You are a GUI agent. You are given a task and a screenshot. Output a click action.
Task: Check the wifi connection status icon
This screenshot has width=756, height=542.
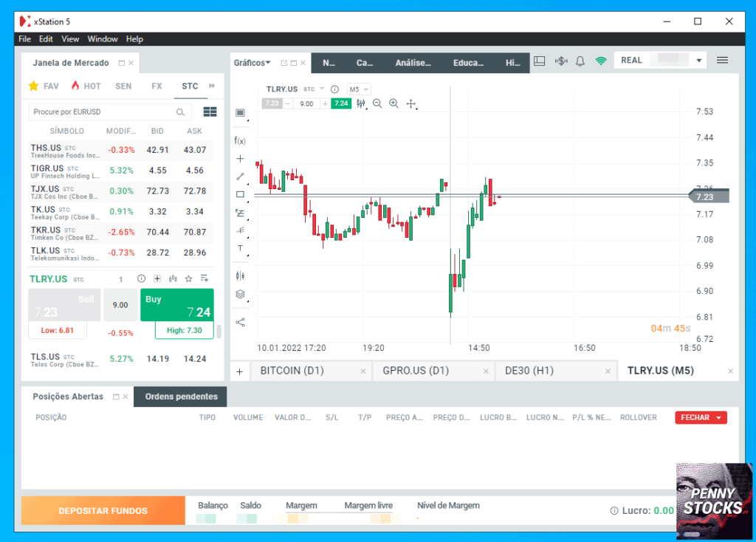pyautogui.click(x=601, y=61)
